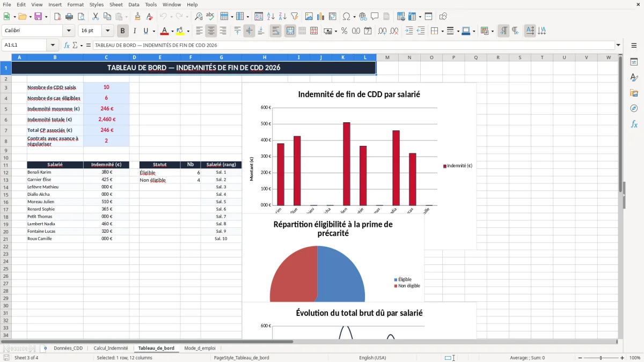Toggle Align Right
Viewport: 644px width, 362px height.
click(223, 31)
